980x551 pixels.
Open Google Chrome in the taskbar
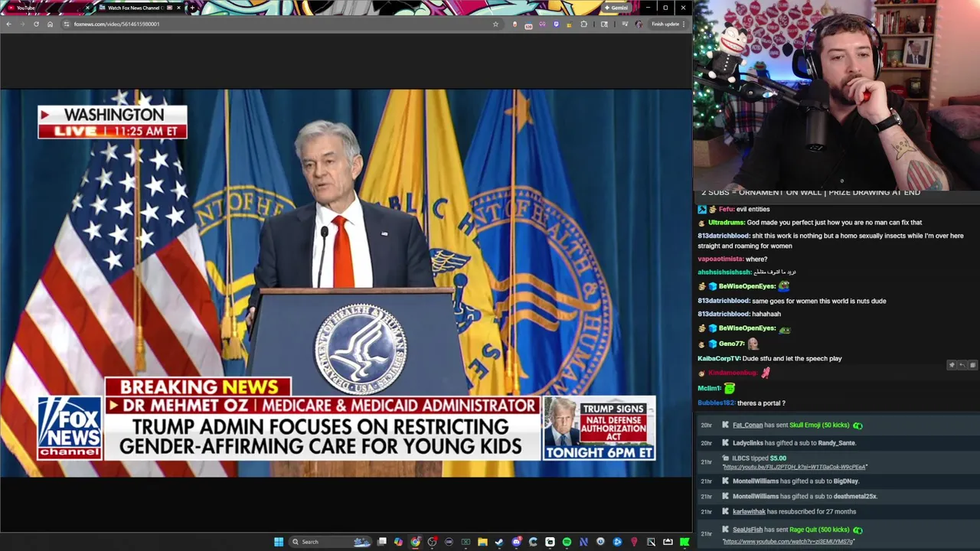415,542
